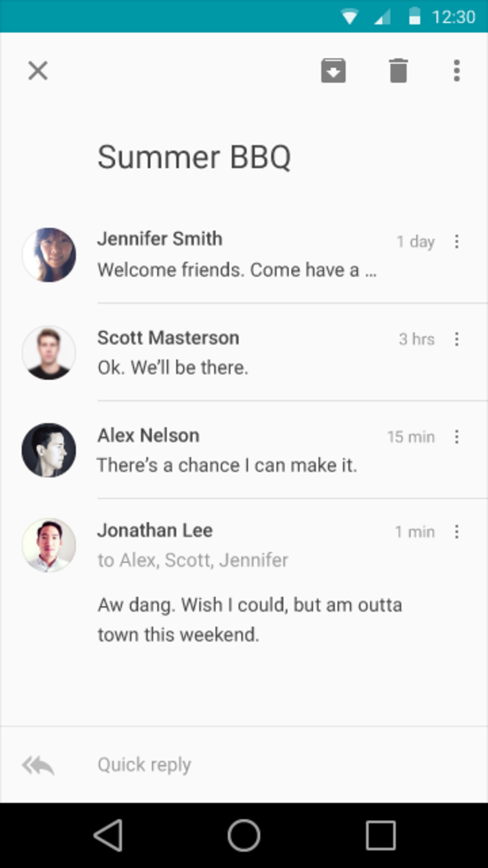
Task: Expand Alex Nelson's message preview
Action: pyautogui.click(x=227, y=465)
